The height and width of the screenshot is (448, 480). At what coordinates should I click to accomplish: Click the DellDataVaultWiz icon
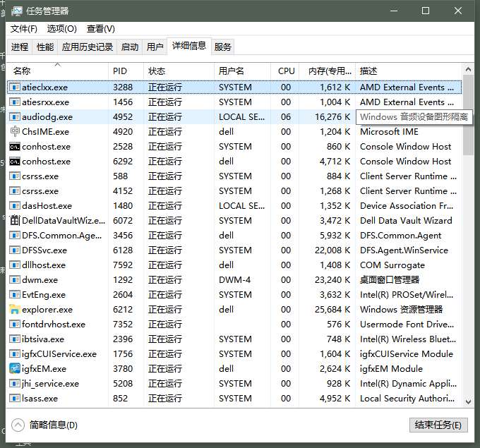point(14,220)
